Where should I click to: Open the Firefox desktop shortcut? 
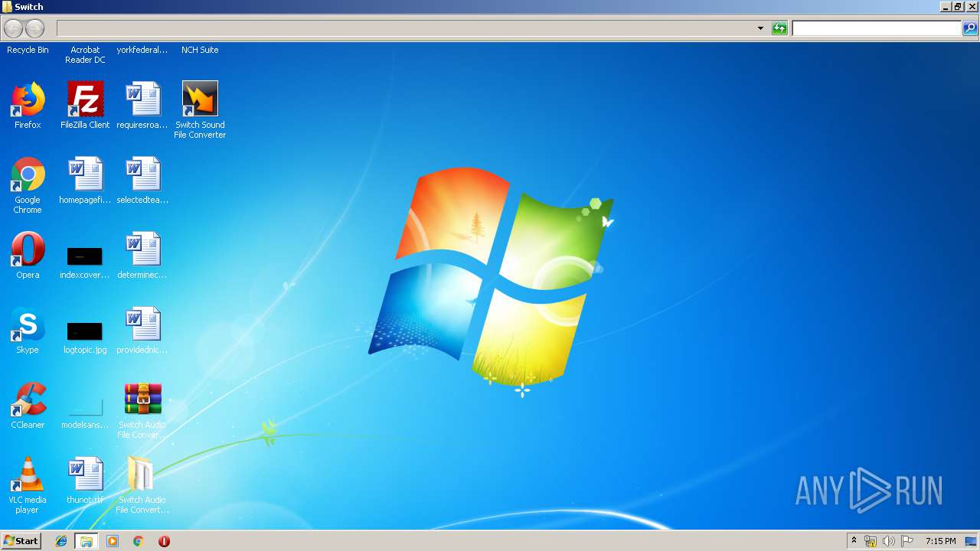(x=28, y=106)
